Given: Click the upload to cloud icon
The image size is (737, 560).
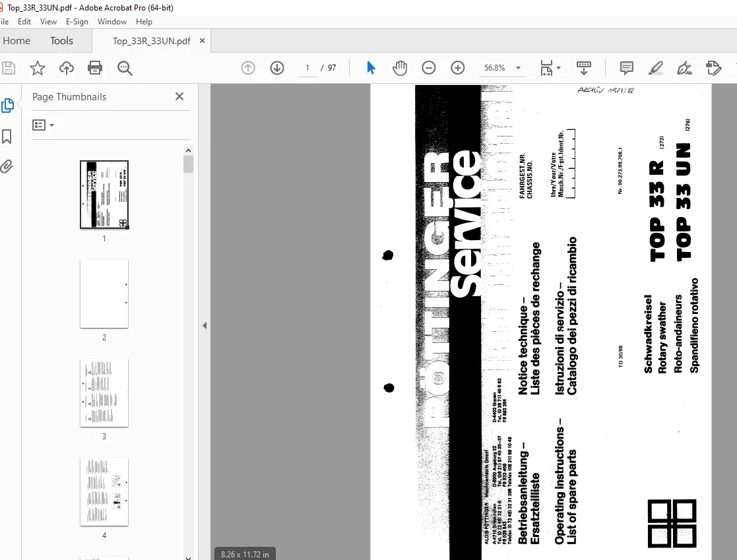Looking at the screenshot, I should (x=66, y=68).
